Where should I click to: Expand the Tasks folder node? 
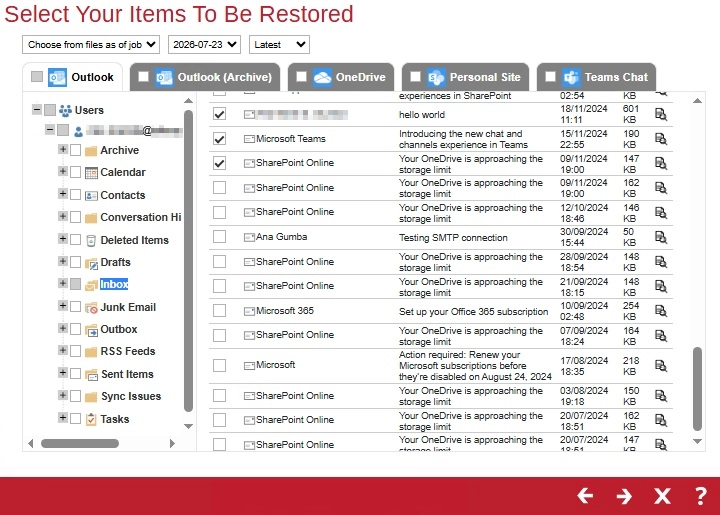coord(63,417)
